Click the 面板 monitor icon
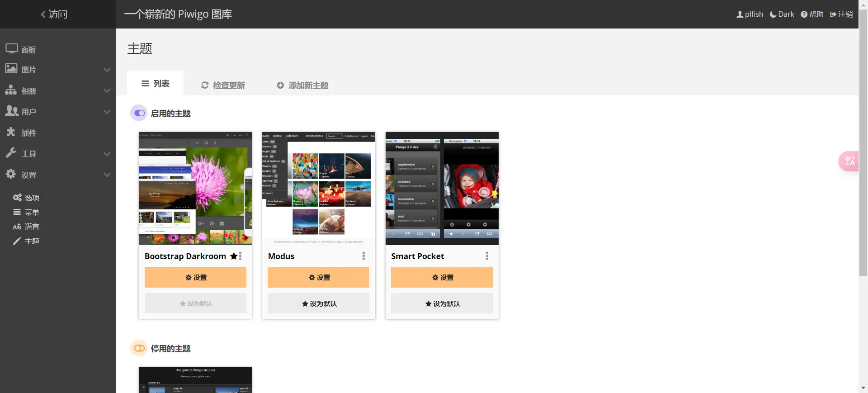The width and height of the screenshot is (868, 393). click(x=12, y=48)
